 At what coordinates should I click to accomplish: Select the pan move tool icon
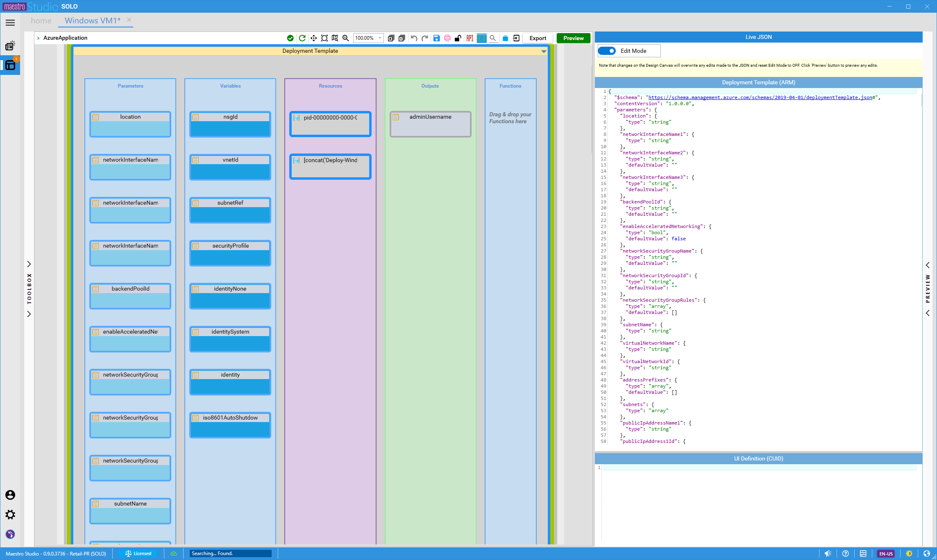pyautogui.click(x=313, y=38)
